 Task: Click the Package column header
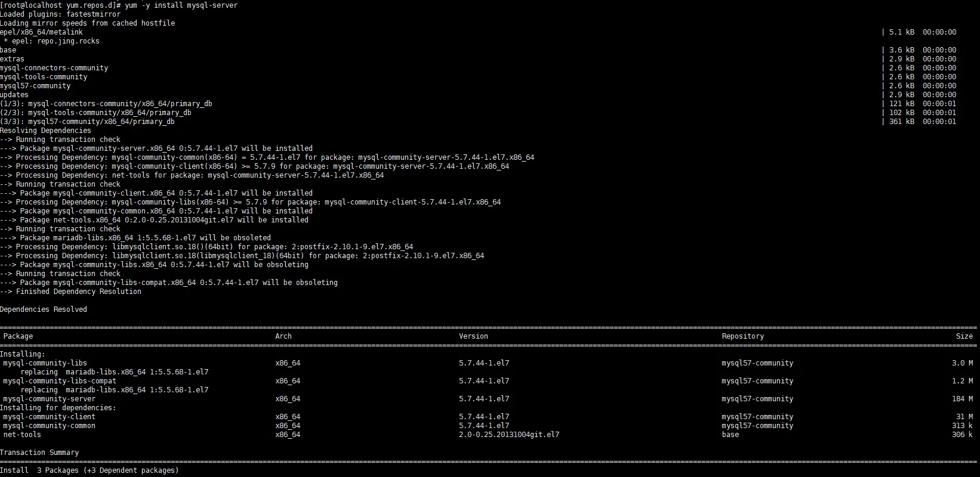pyautogui.click(x=18, y=336)
